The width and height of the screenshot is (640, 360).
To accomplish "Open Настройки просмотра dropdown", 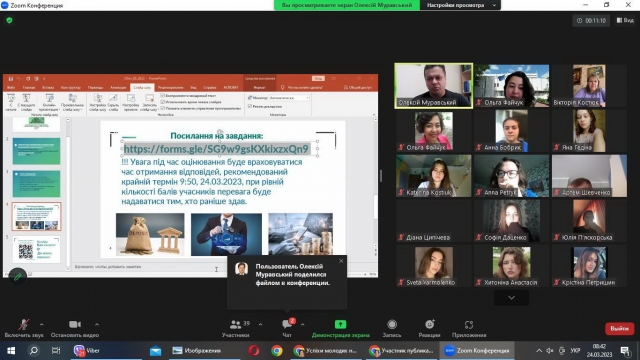I will 460,5.
